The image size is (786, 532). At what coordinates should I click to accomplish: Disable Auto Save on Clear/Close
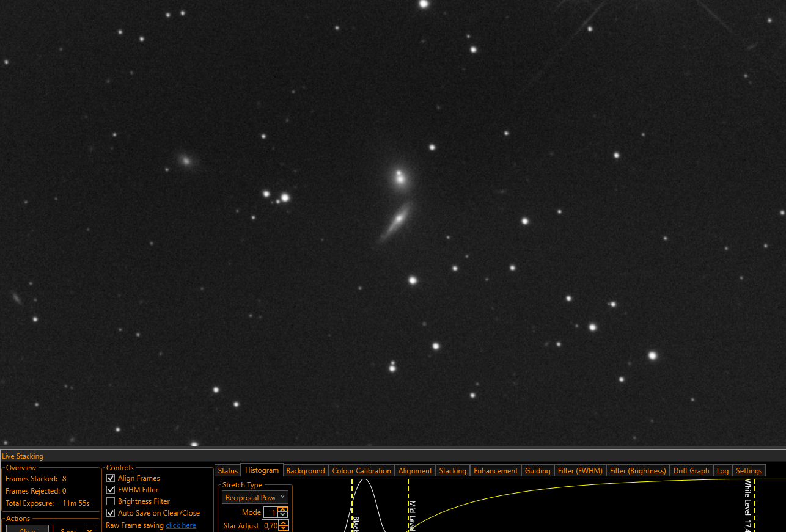(111, 513)
